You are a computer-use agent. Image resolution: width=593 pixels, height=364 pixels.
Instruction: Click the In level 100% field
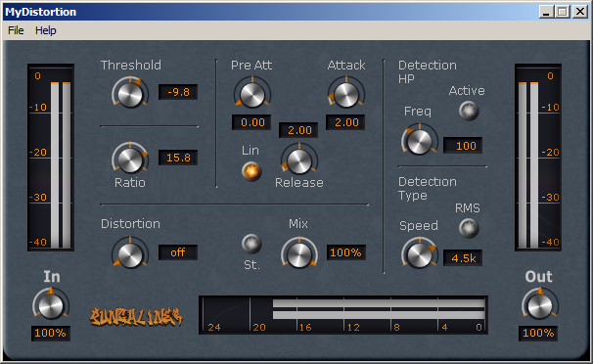point(50,333)
